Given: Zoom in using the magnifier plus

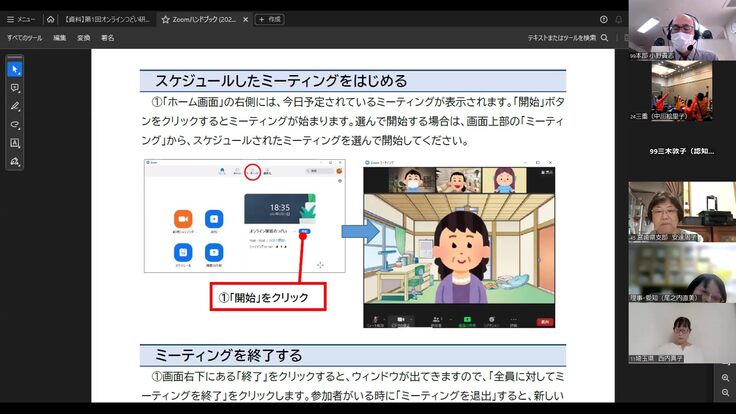Looking at the screenshot, I should [x=726, y=378].
